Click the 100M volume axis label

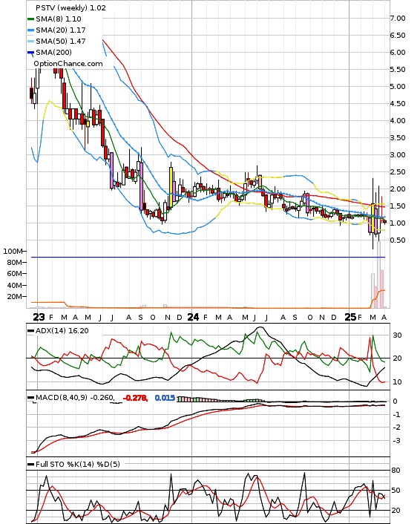(x=13, y=252)
